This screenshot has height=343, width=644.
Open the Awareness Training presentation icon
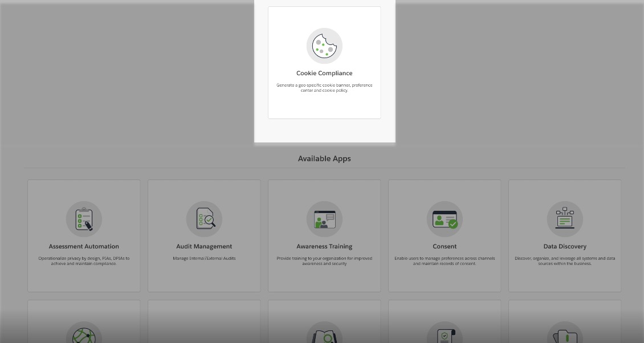(x=324, y=219)
